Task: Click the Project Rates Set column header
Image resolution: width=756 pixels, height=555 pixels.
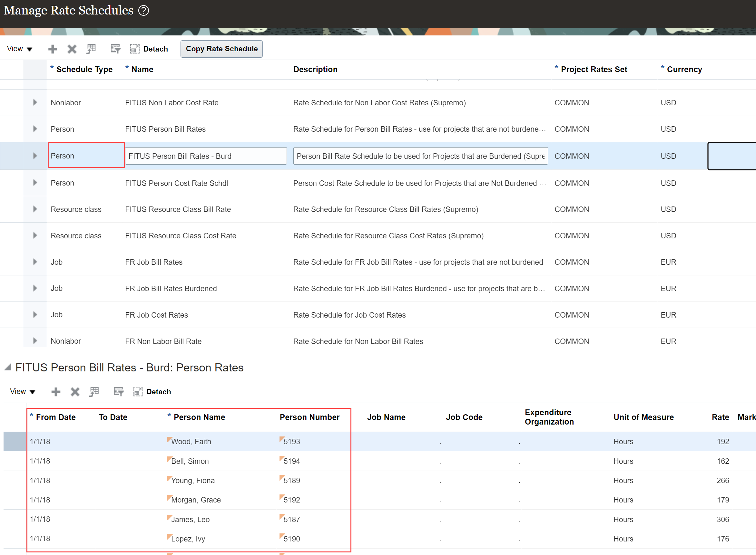Action: pyautogui.click(x=594, y=70)
